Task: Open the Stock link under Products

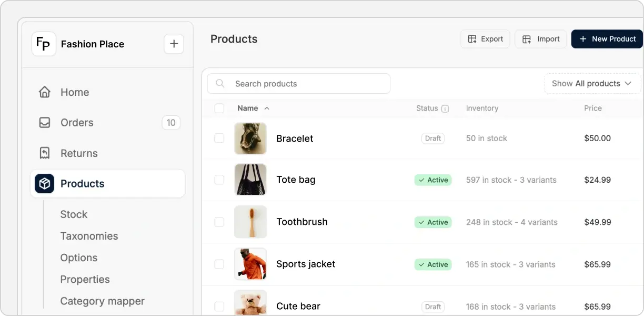Action: coord(74,214)
